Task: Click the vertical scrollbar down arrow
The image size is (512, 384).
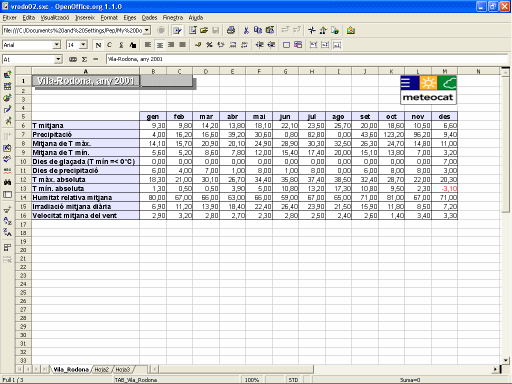Action: coord(506,360)
